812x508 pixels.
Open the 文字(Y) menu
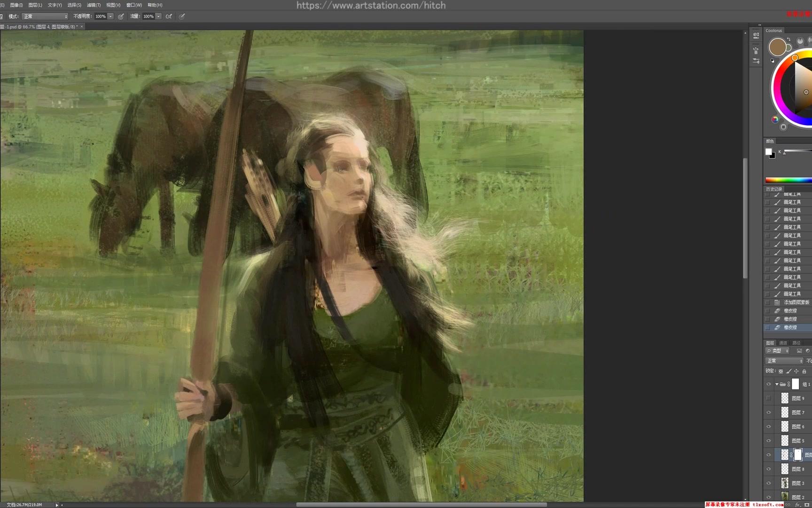[x=55, y=5]
